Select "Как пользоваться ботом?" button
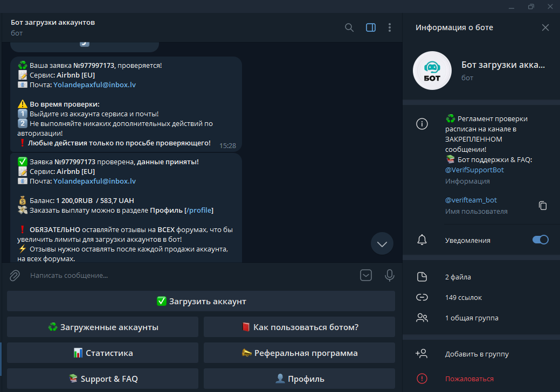This screenshot has width=560, height=392. 299,327
